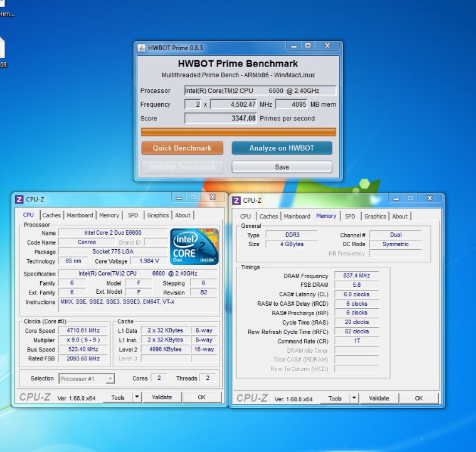Open Mainboard tab in right CPU-Z
Image resolution: width=476 pixels, height=452 pixels.
pyautogui.click(x=297, y=216)
